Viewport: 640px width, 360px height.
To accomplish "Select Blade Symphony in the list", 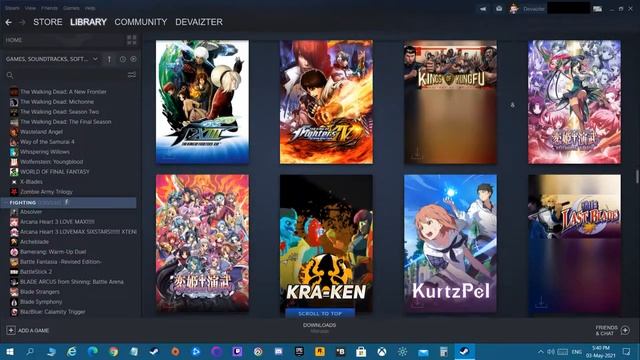I will click(41, 302).
